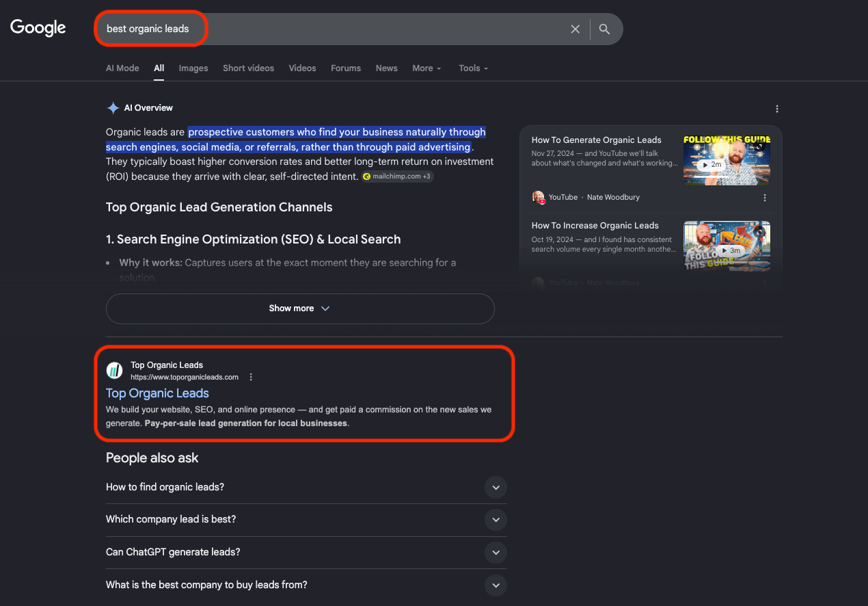Click the mailchimp.com +3 source chip

click(x=398, y=176)
